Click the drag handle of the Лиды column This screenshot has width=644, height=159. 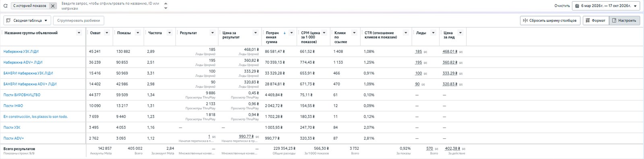pos(413,33)
